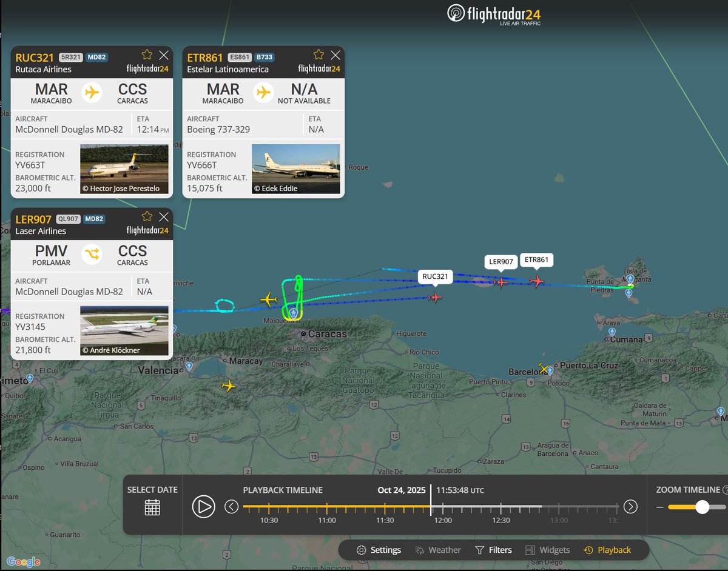The width and height of the screenshot is (728, 571).
Task: Click registration YV663T text
Action: point(30,165)
